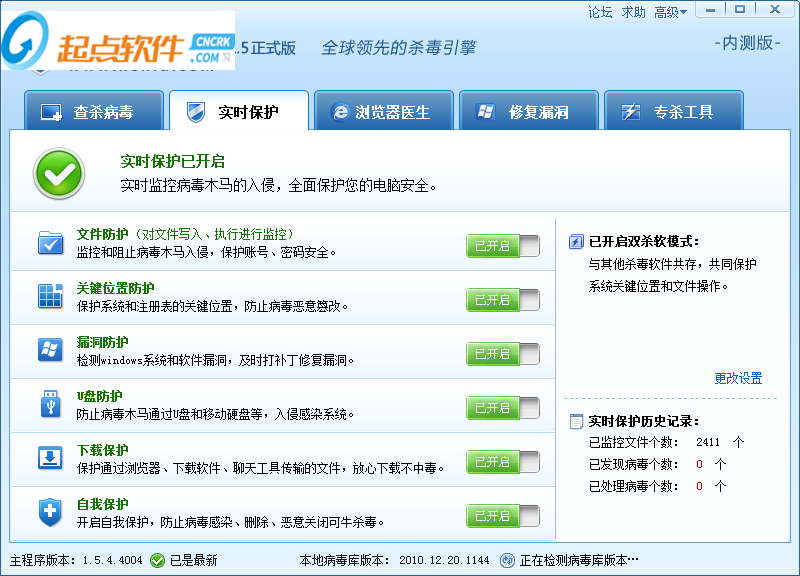800x576 pixels.
Task: Click the 实时保护已开启 status heading
Action: pyautogui.click(x=172, y=162)
